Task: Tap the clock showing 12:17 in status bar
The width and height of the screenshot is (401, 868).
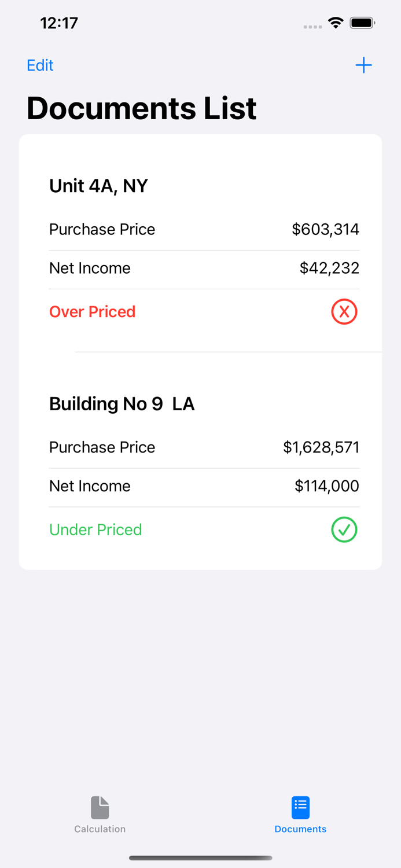Action: pyautogui.click(x=58, y=23)
